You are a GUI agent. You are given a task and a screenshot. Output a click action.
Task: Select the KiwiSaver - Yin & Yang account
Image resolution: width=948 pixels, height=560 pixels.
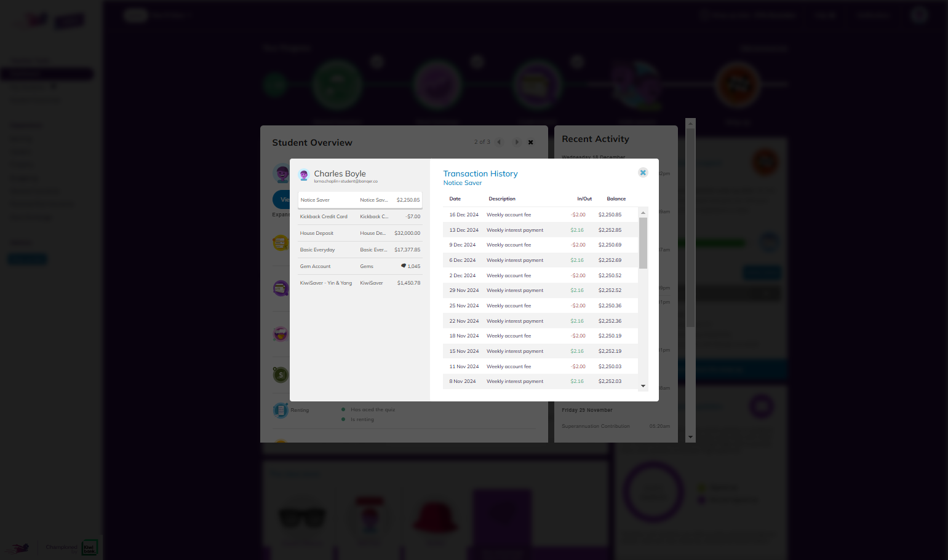(x=360, y=283)
